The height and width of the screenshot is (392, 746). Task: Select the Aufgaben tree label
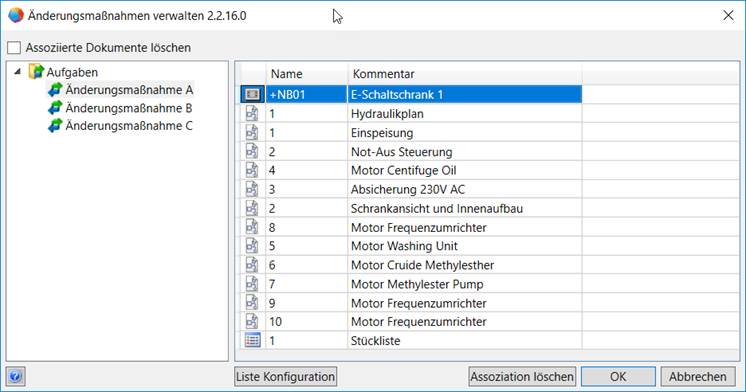72,72
